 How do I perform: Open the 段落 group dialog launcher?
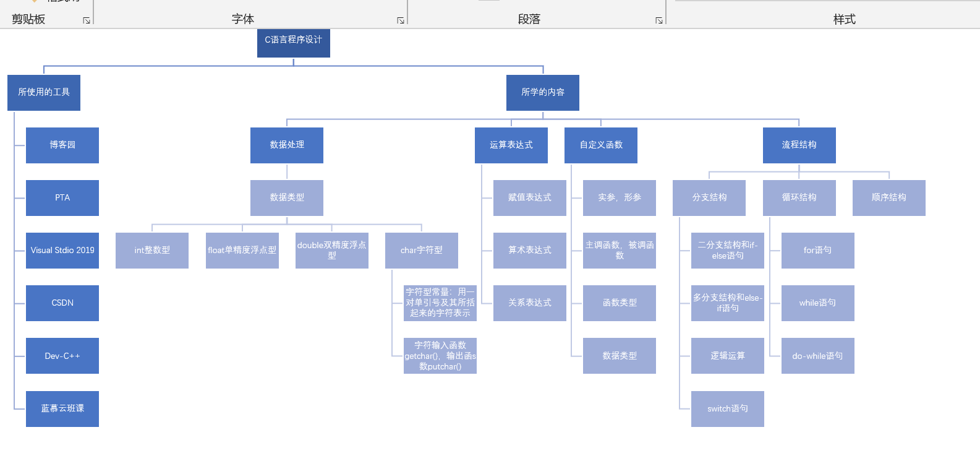coord(659,20)
